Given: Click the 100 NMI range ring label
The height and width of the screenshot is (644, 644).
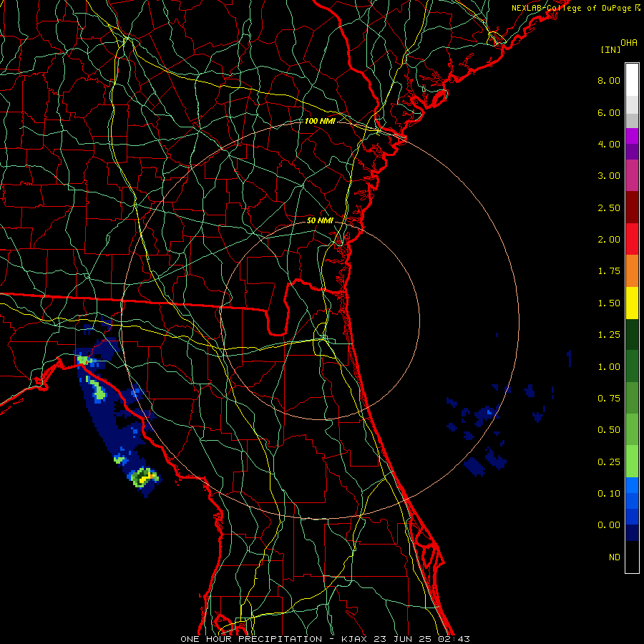Looking at the screenshot, I should (320, 121).
